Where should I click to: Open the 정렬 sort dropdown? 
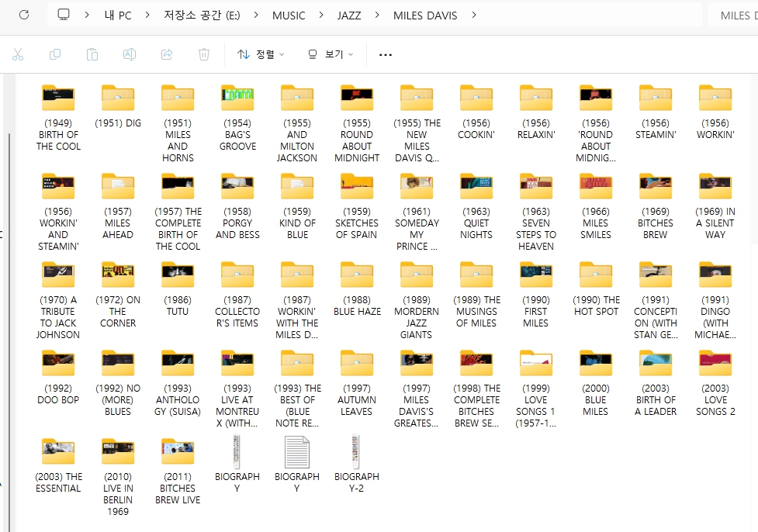coord(261,54)
